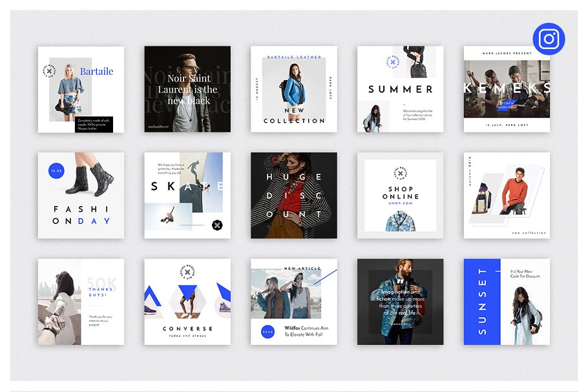Viewport: 588px width, 392px height.
Task: Open the SHOP.COM link
Action: (x=400, y=203)
